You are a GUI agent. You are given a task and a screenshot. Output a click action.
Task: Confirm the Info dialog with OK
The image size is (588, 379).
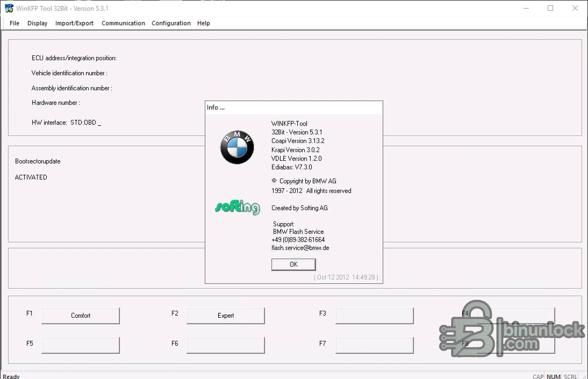[x=294, y=264]
